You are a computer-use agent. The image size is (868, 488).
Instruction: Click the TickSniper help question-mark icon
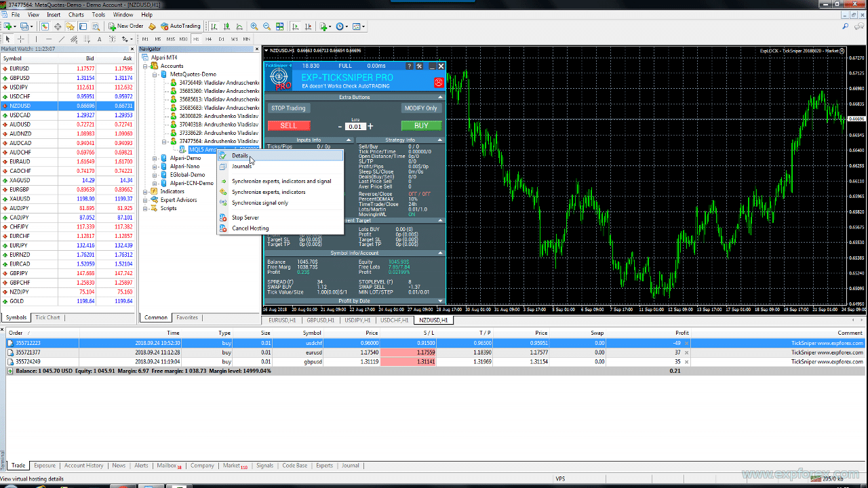(x=409, y=66)
